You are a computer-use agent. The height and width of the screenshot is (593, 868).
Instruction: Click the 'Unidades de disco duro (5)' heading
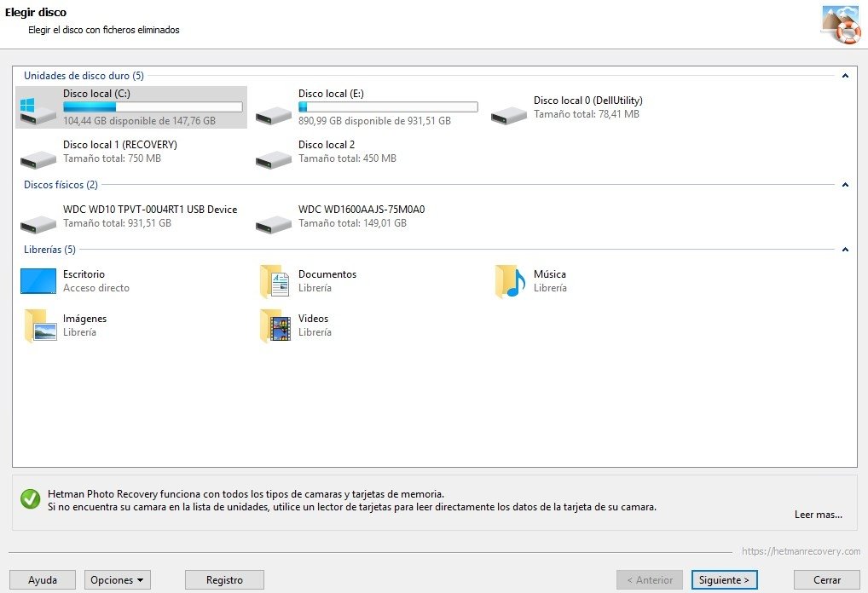coord(84,76)
